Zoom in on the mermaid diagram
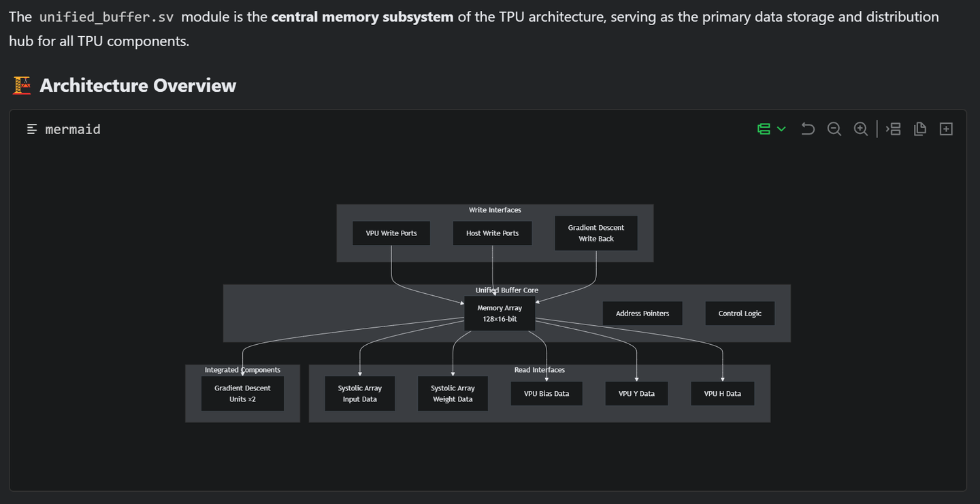This screenshot has height=504, width=980. coord(861,129)
